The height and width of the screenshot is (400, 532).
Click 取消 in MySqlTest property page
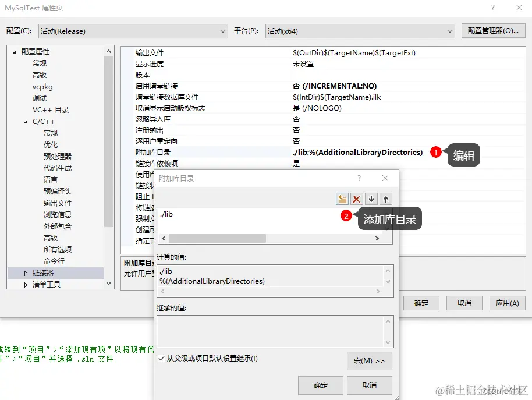(x=464, y=303)
